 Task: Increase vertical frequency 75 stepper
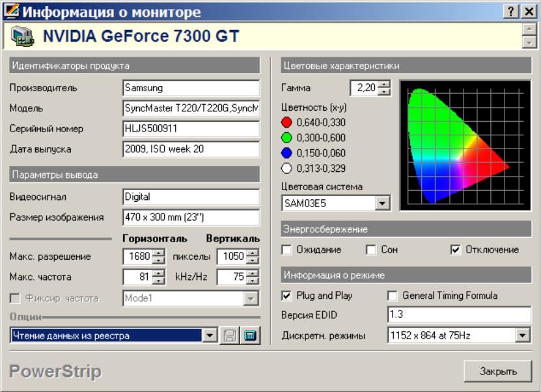pos(252,273)
